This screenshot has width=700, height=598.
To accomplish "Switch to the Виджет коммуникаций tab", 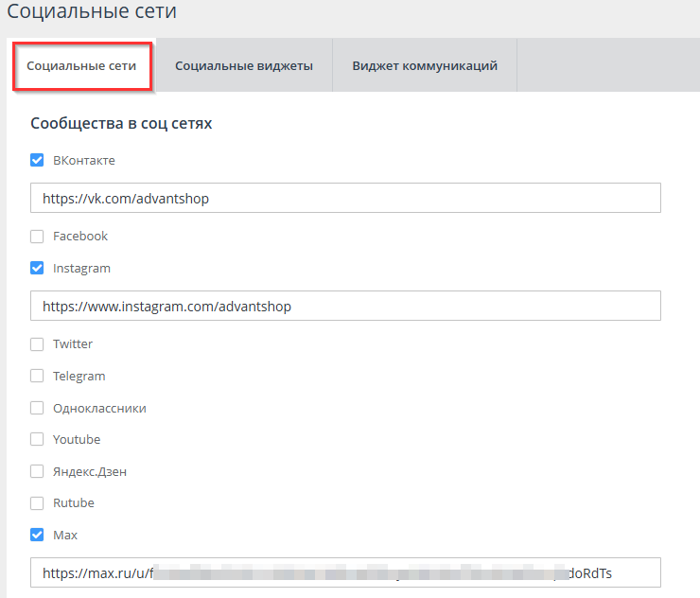I will 425,66.
